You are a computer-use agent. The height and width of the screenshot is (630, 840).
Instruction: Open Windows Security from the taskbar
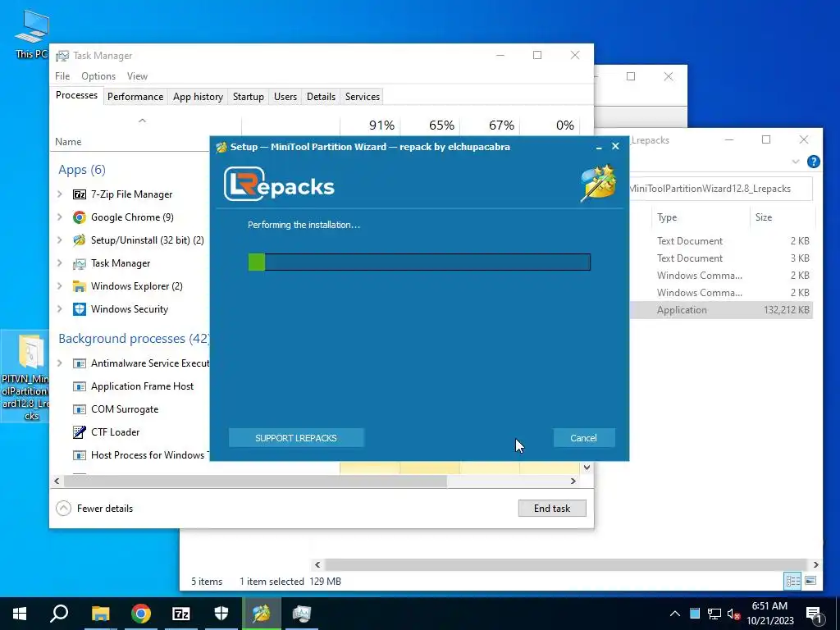pyautogui.click(x=221, y=614)
